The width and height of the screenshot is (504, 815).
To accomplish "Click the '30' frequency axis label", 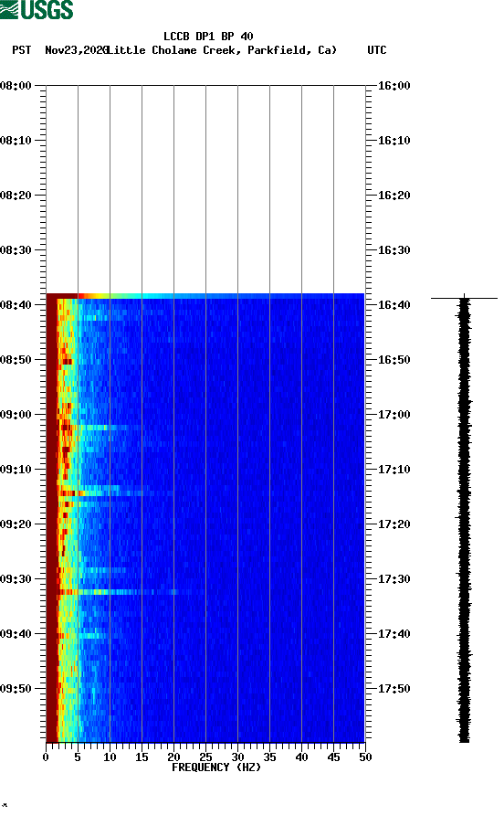I will pos(237,757).
